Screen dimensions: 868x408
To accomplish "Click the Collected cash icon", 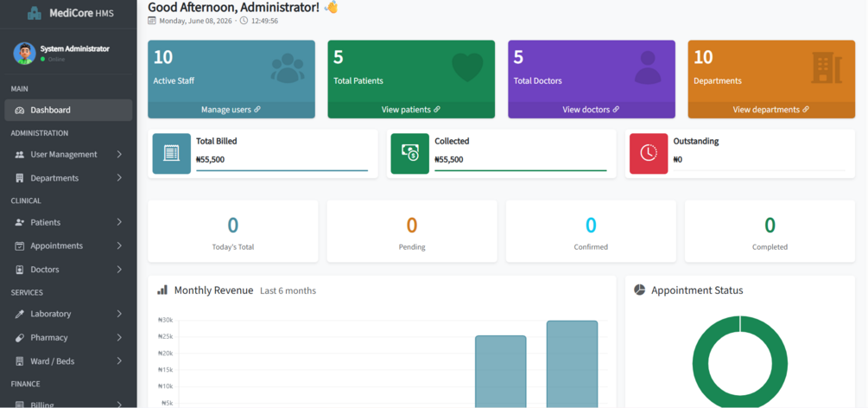I will pyautogui.click(x=410, y=154).
